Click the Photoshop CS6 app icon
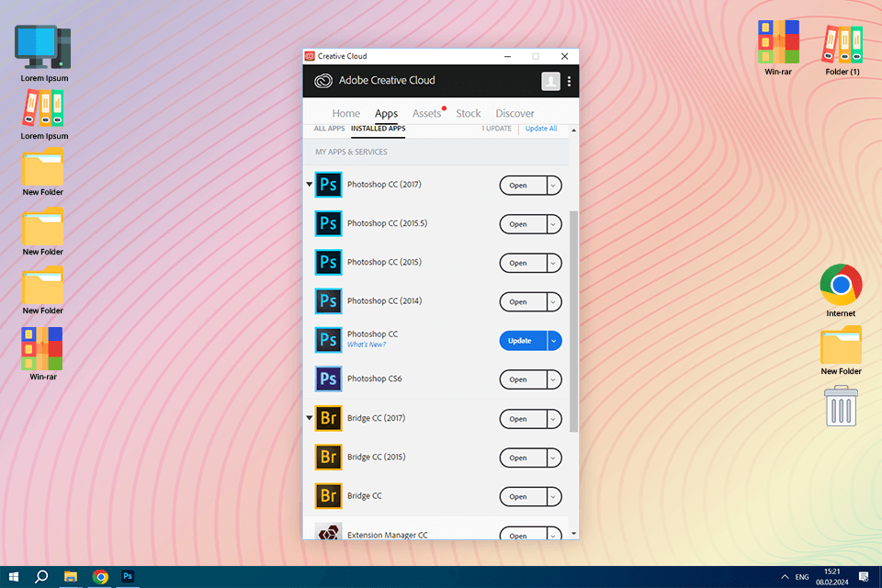 click(329, 379)
